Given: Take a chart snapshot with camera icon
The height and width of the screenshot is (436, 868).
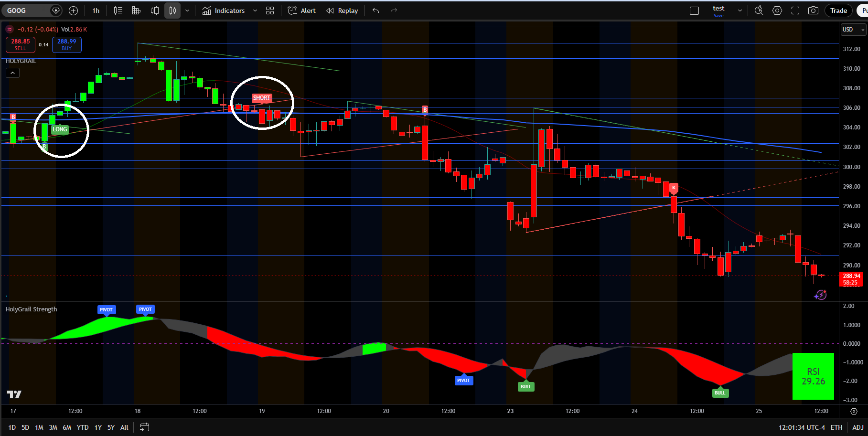Looking at the screenshot, I should pyautogui.click(x=813, y=11).
